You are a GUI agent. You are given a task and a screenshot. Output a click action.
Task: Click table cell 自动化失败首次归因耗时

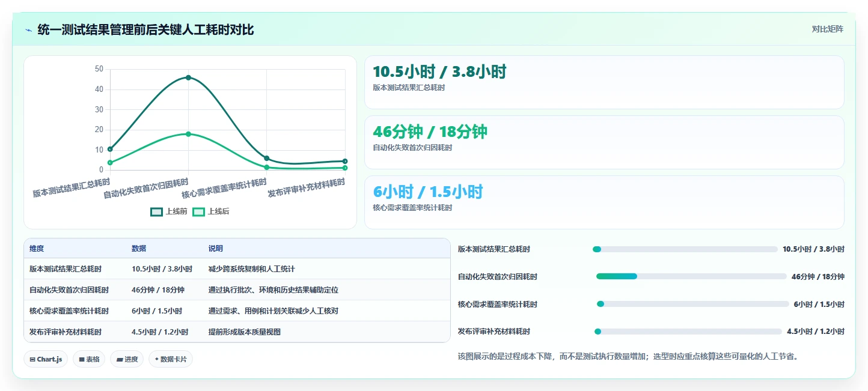pos(69,290)
